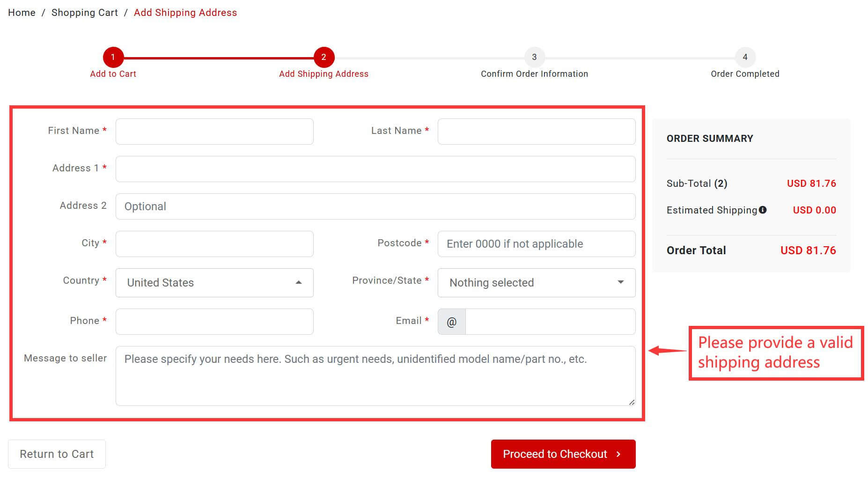
Task: Focus the City input field
Action: pyautogui.click(x=214, y=244)
